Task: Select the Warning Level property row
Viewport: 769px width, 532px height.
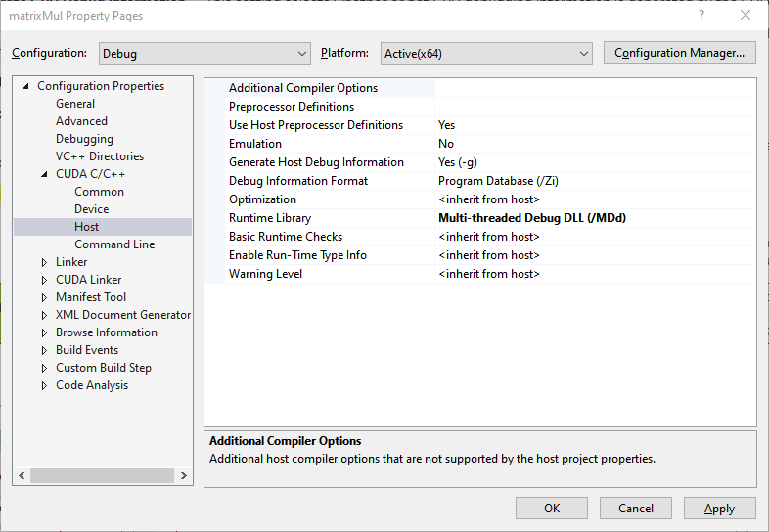Action: (x=265, y=275)
